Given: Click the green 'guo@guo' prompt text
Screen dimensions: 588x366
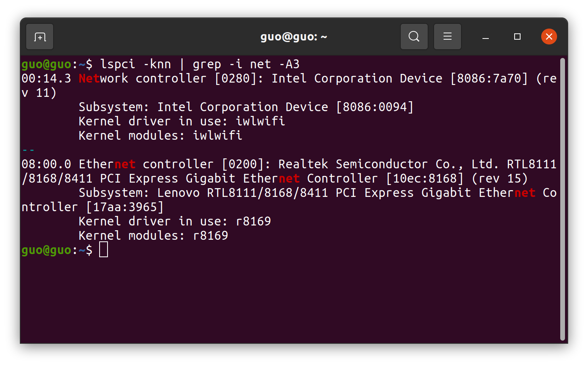Looking at the screenshot, I should 48,249.
